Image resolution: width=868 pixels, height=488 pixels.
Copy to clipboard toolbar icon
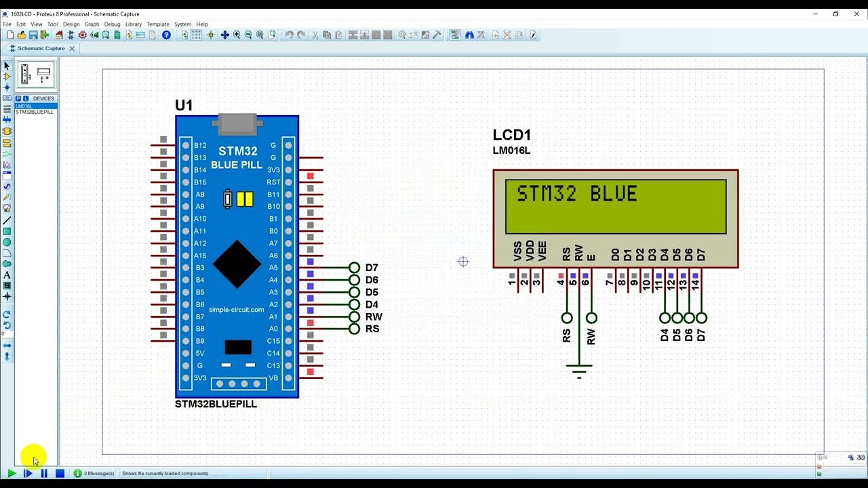click(x=327, y=35)
